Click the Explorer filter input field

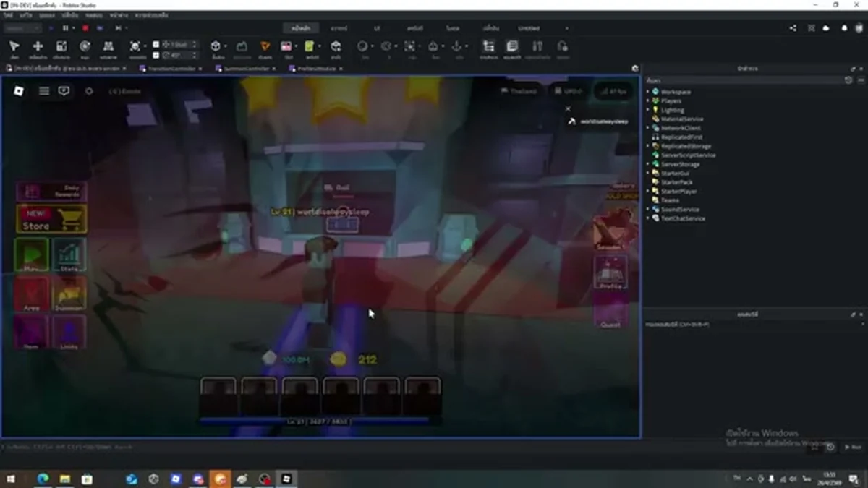tap(744, 80)
